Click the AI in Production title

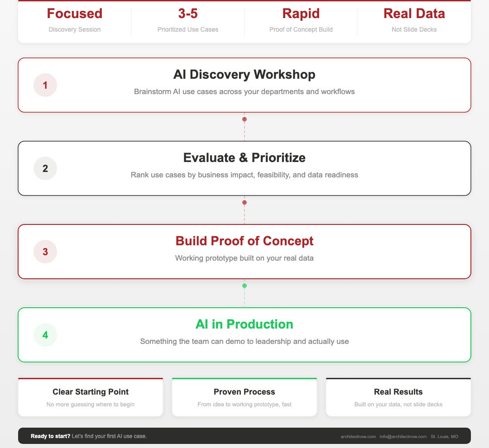point(244,324)
